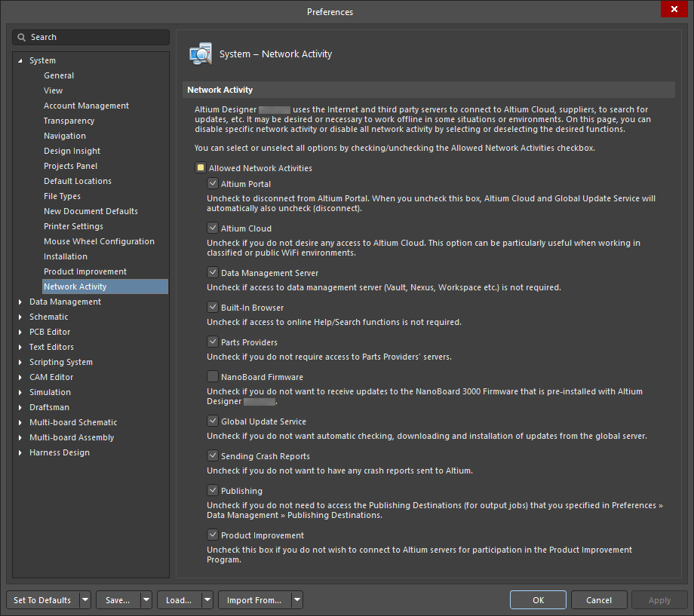Open the Installation page
Image resolution: width=694 pixels, height=616 pixels.
click(66, 256)
